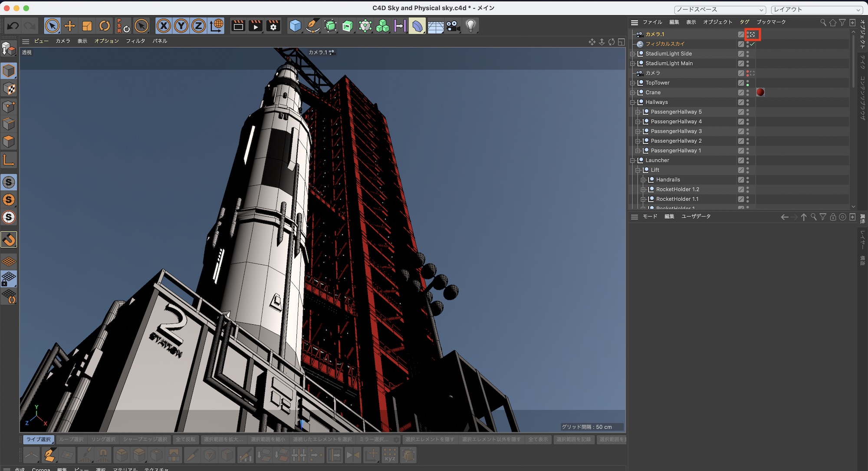868x471 pixels.
Task: Select the Move tool
Action: point(69,26)
